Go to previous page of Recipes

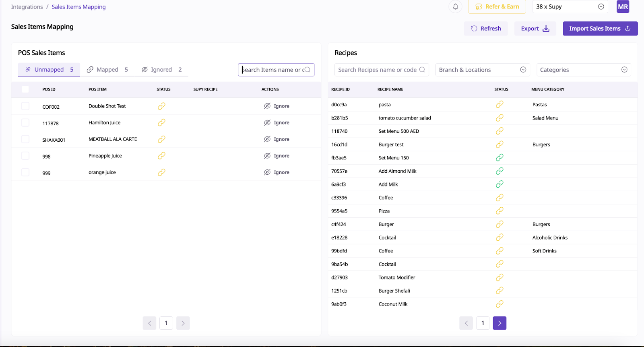tap(466, 323)
